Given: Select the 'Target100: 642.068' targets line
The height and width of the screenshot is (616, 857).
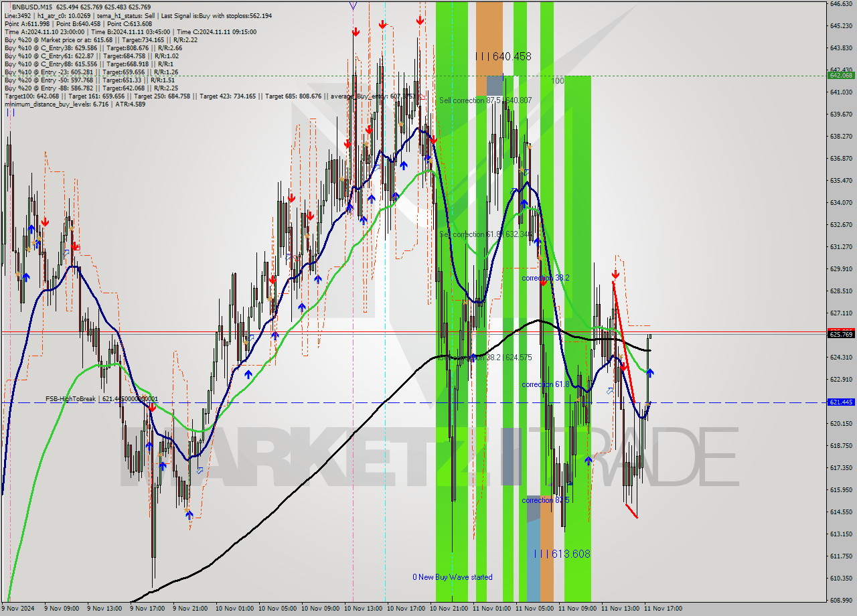Looking at the screenshot, I should (213, 96).
